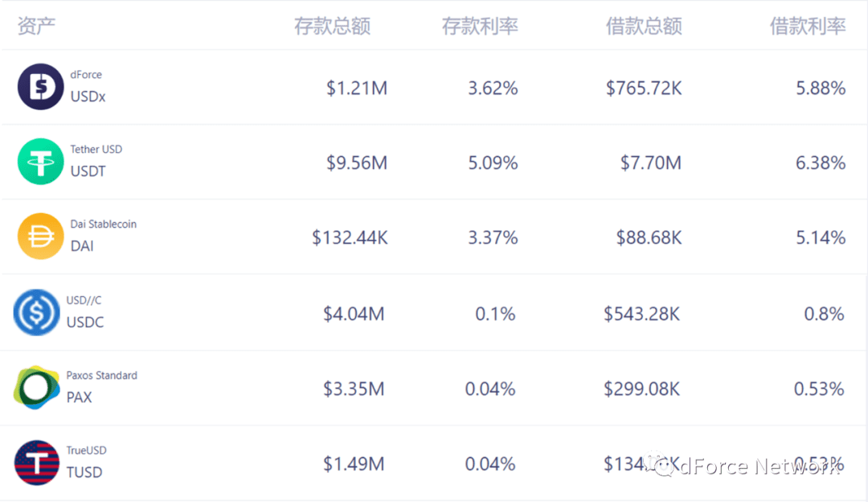
Task: Select the Paxos Standard label
Action: point(102,375)
